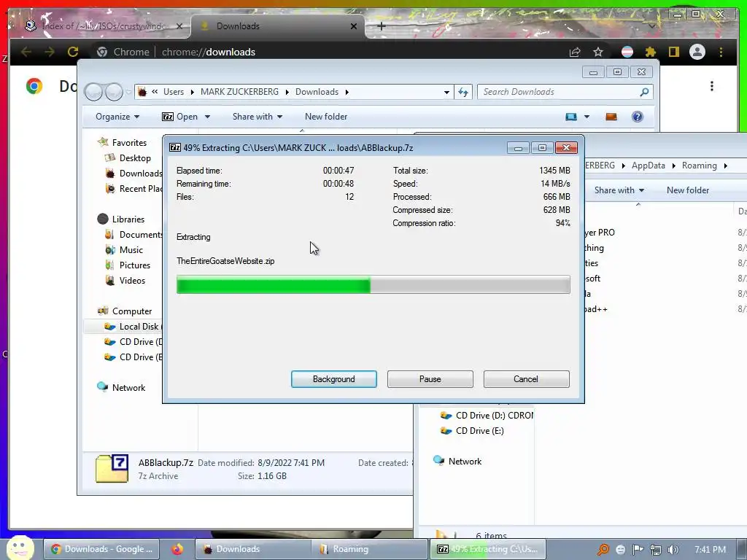Select CD Drive (D:) in Roaming window

(x=494, y=415)
